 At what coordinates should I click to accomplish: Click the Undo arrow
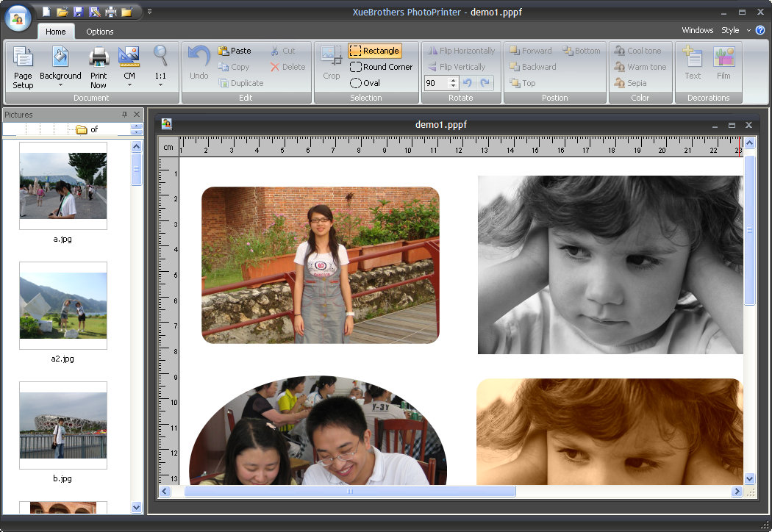click(199, 62)
